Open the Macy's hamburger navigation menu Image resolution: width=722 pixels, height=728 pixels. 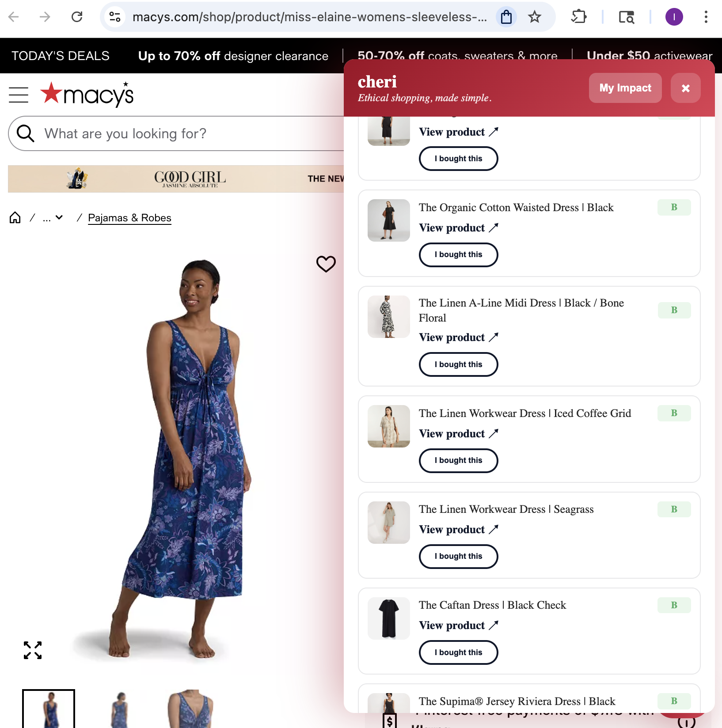coord(18,94)
